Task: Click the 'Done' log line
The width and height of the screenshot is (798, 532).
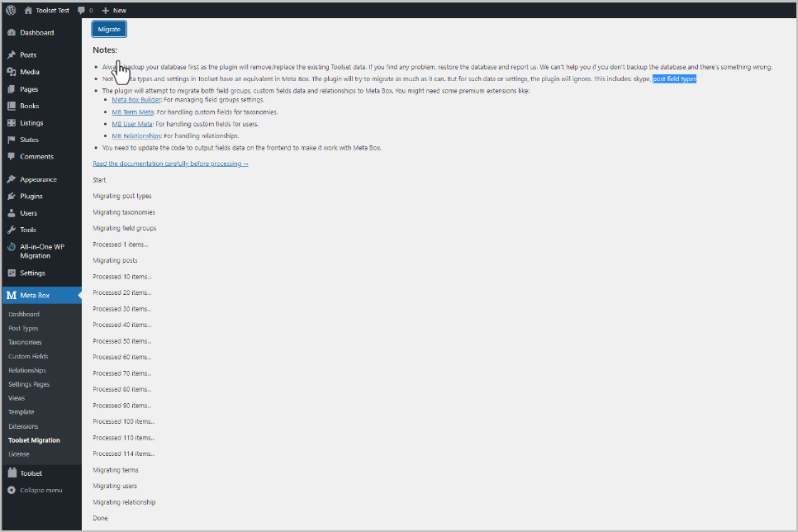Action: pyautogui.click(x=100, y=518)
